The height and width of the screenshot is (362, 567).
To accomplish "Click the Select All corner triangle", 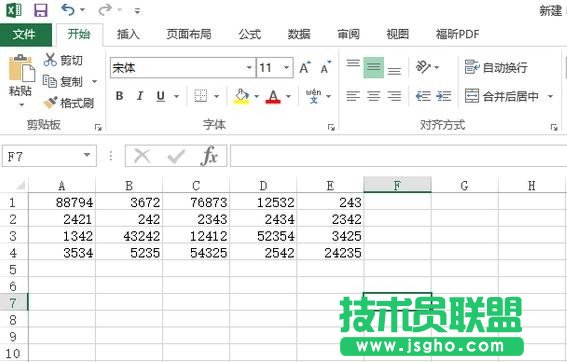I will (20, 186).
